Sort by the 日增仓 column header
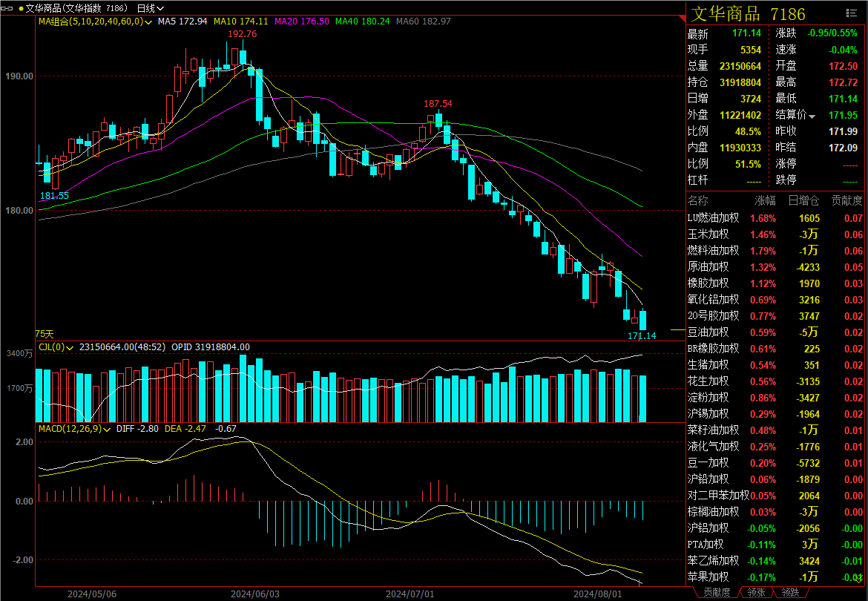The image size is (868, 601). pos(803,201)
